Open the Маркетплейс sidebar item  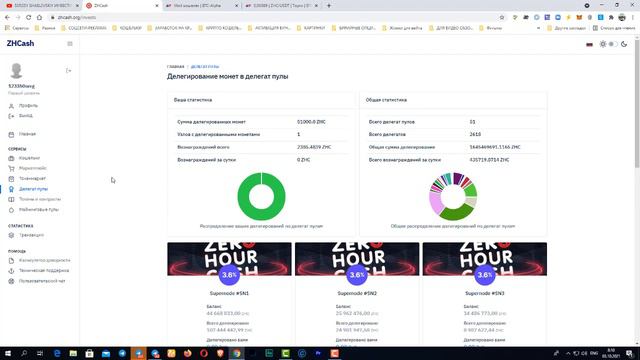[x=33, y=168]
